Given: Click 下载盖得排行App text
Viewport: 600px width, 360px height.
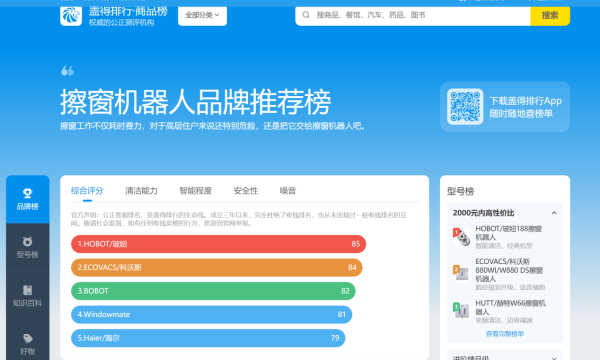Looking at the screenshot, I should tap(525, 101).
